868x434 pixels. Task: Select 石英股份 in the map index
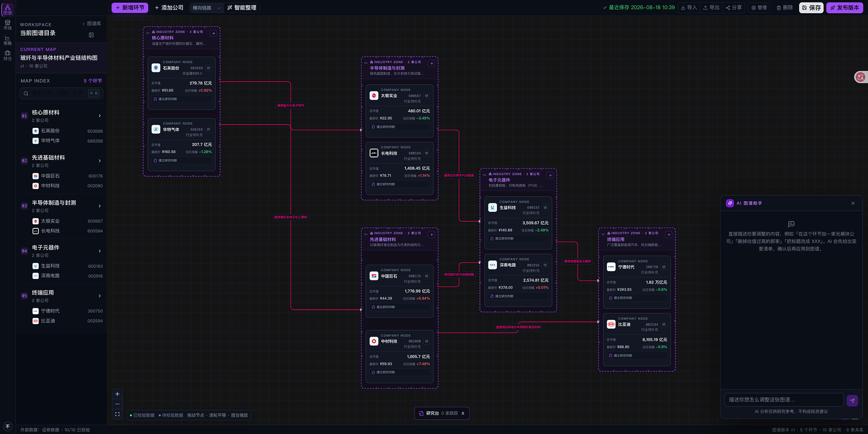tap(67, 131)
